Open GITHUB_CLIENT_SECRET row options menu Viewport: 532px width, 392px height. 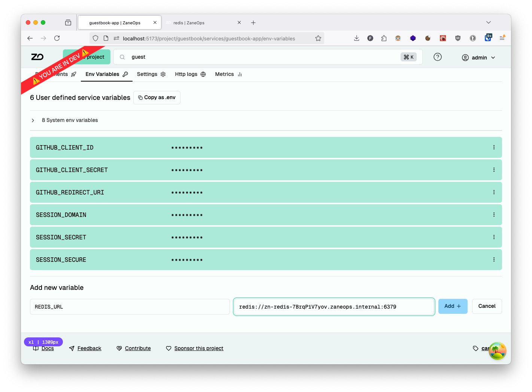494,170
